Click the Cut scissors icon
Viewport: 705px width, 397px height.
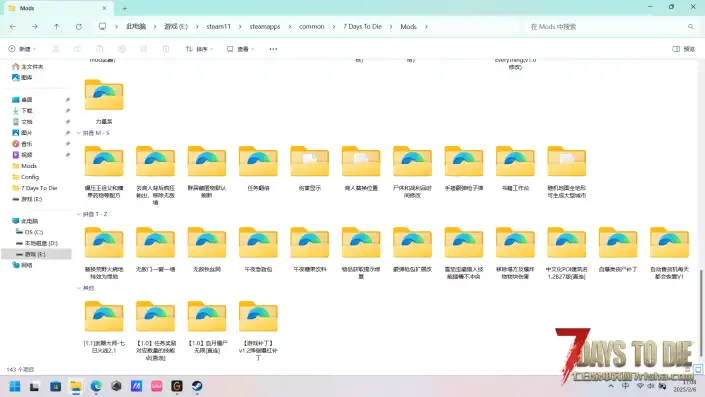tap(56, 49)
